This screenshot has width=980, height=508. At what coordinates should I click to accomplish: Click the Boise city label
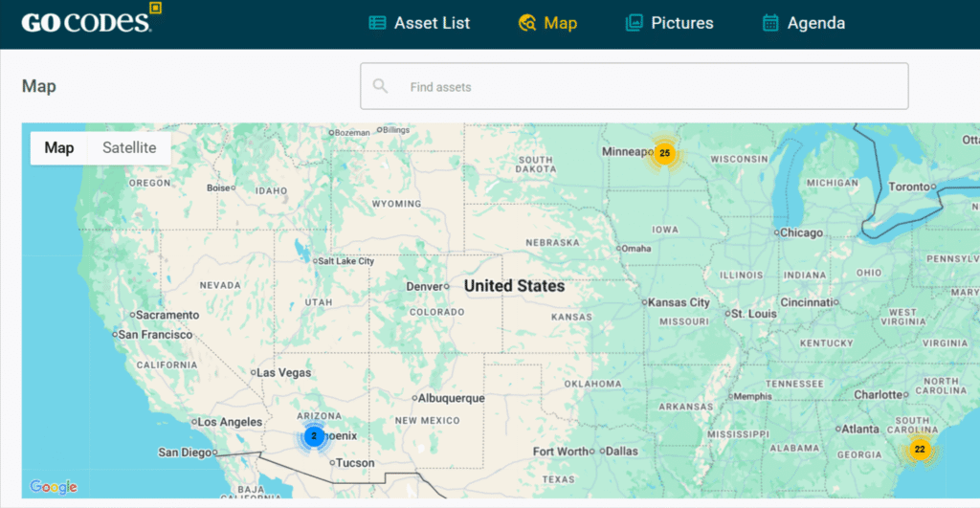coord(219,188)
